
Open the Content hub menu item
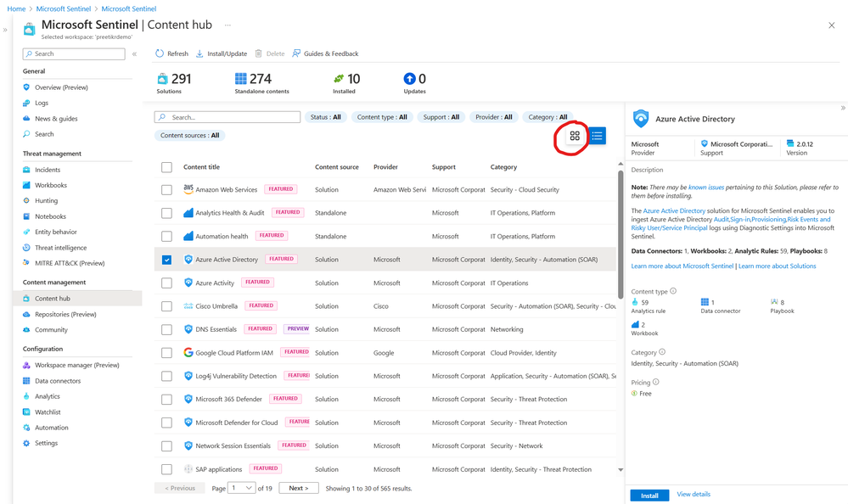coord(77,299)
